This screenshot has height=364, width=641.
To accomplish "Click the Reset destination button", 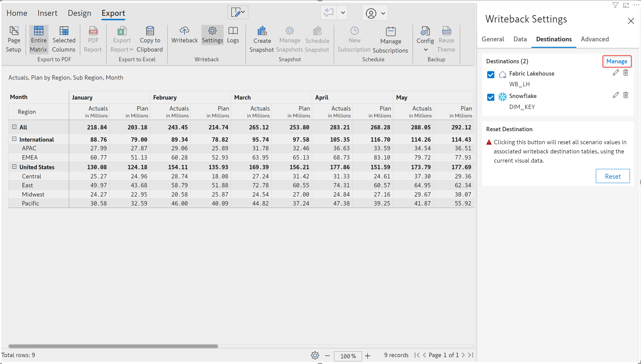I will click(612, 176).
